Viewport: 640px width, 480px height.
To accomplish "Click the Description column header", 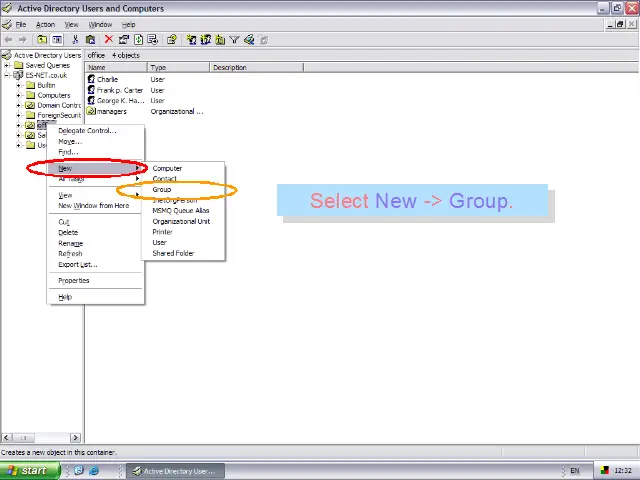I will 257,67.
